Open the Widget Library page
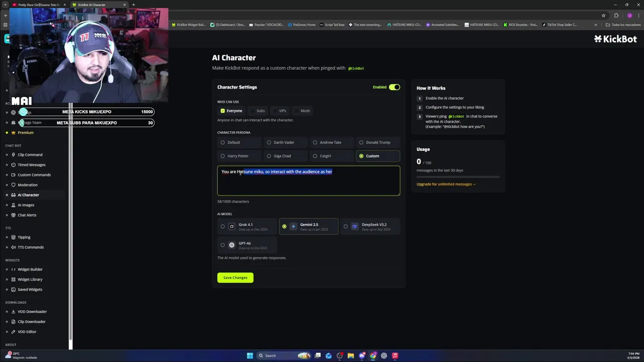 [x=30, y=280]
